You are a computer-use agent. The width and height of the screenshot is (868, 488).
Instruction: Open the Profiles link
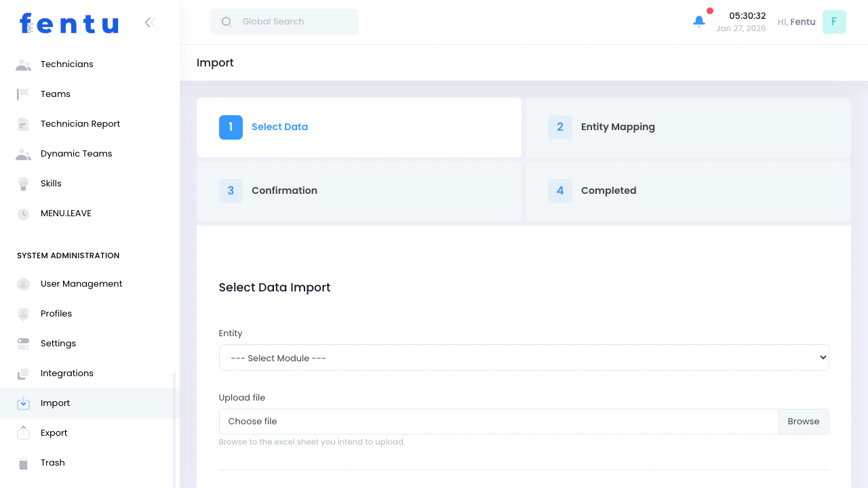56,313
